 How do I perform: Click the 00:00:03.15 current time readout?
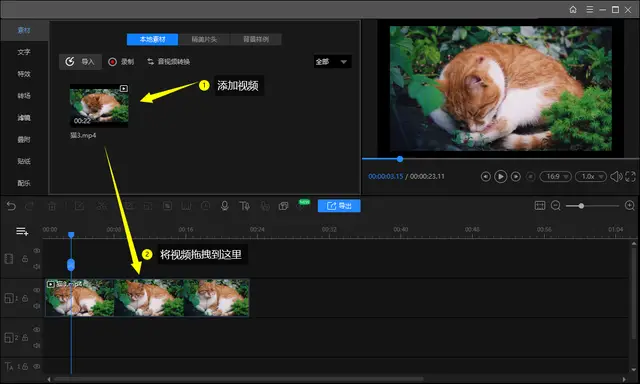click(386, 176)
